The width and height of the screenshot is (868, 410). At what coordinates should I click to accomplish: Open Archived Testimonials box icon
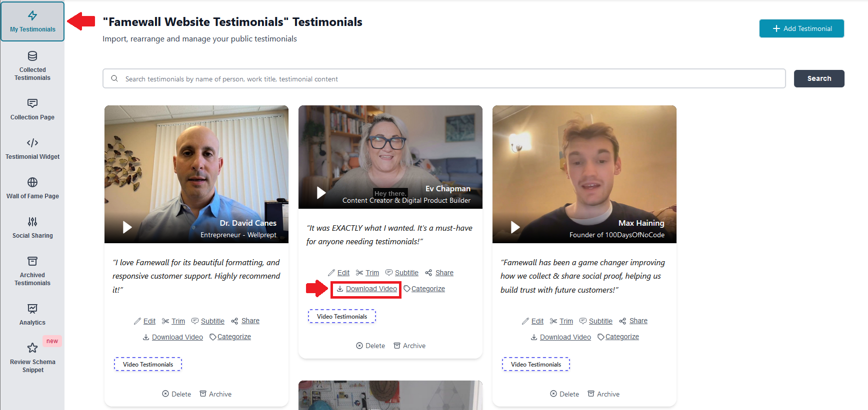coord(32,261)
